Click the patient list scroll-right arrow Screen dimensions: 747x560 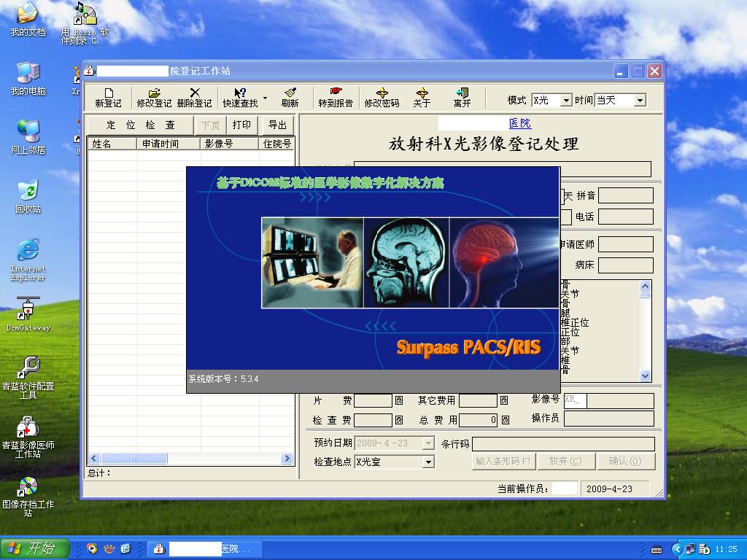(x=286, y=458)
